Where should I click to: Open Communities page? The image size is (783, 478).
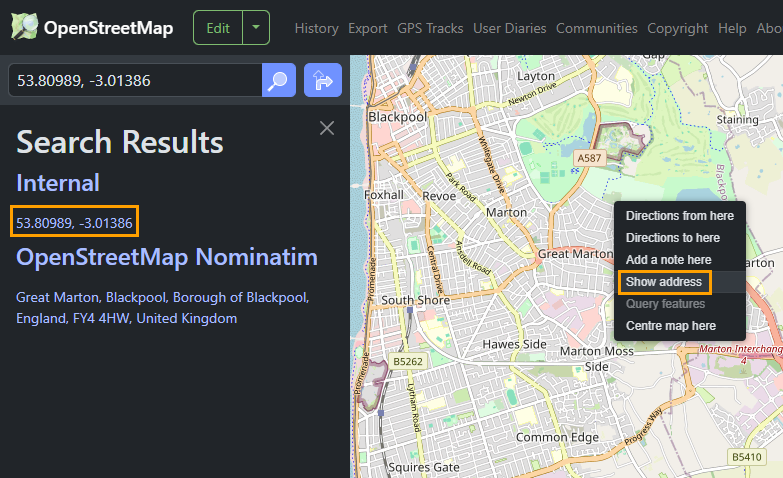(x=597, y=28)
